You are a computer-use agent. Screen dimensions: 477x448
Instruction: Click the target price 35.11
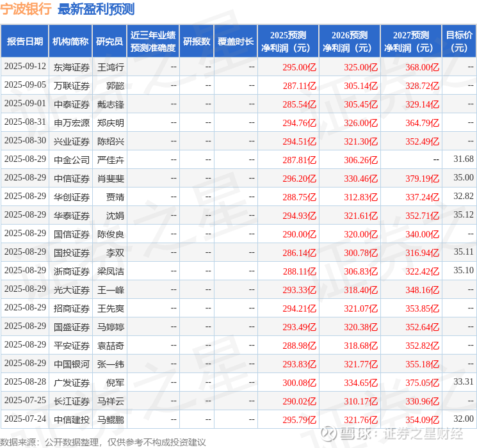pos(464,252)
